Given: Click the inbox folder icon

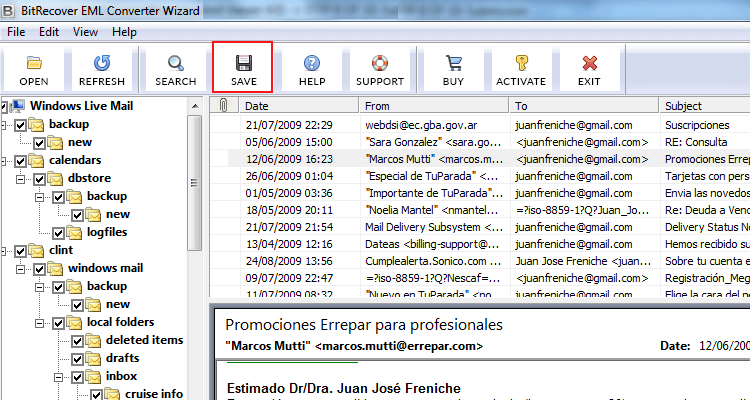Looking at the screenshot, I should point(94,376).
